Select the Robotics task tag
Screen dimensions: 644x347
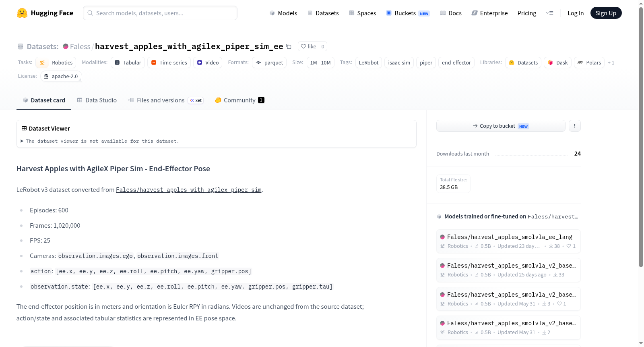pyautogui.click(x=56, y=62)
